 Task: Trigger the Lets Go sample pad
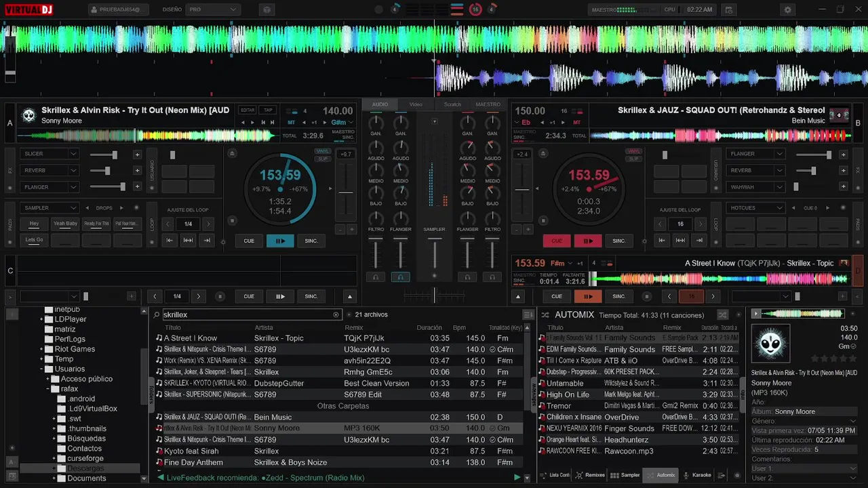pyautogui.click(x=35, y=240)
